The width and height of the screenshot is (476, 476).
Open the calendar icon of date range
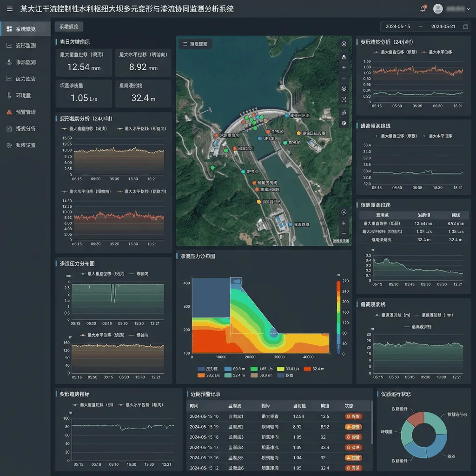coord(465,26)
